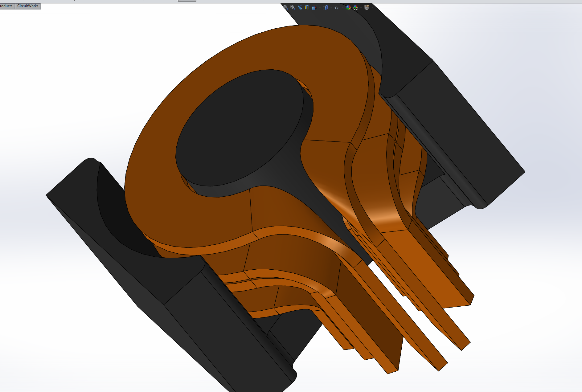Open the Edit Appearance color ball
The height and width of the screenshot is (392, 582).
point(348,7)
